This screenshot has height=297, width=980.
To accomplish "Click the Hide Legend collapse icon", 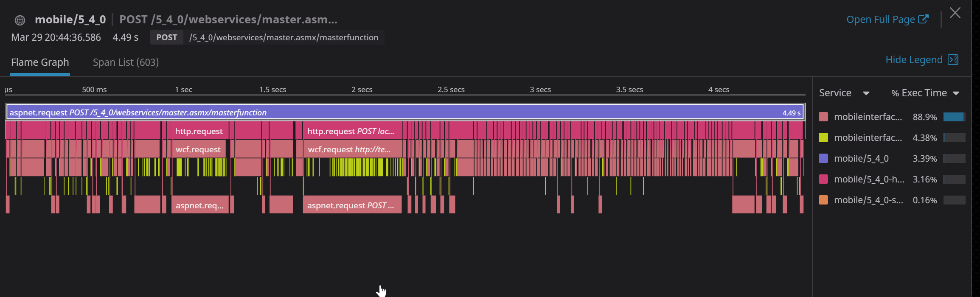I will click(953, 60).
